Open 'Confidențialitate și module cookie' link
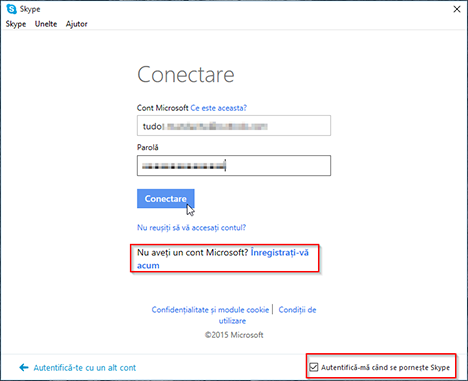This screenshot has height=381, width=468. pyautogui.click(x=210, y=310)
